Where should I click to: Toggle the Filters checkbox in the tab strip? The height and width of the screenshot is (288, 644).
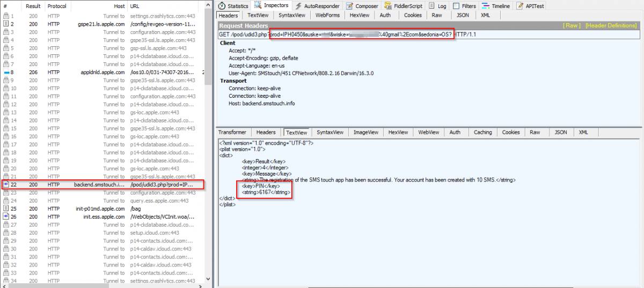click(x=456, y=6)
